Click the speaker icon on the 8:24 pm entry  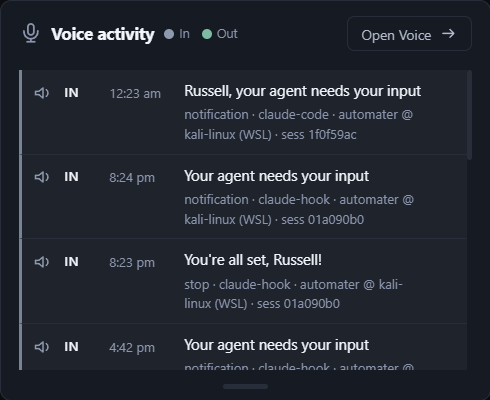42,177
